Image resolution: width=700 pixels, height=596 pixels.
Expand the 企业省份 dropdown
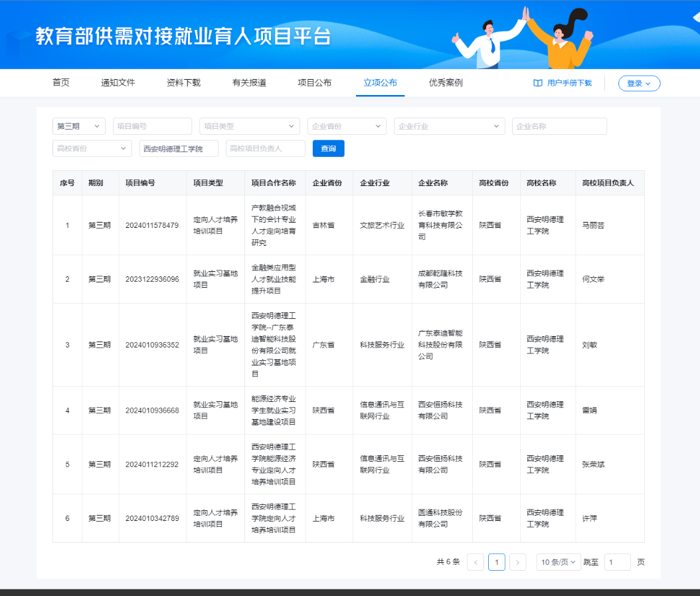347,126
